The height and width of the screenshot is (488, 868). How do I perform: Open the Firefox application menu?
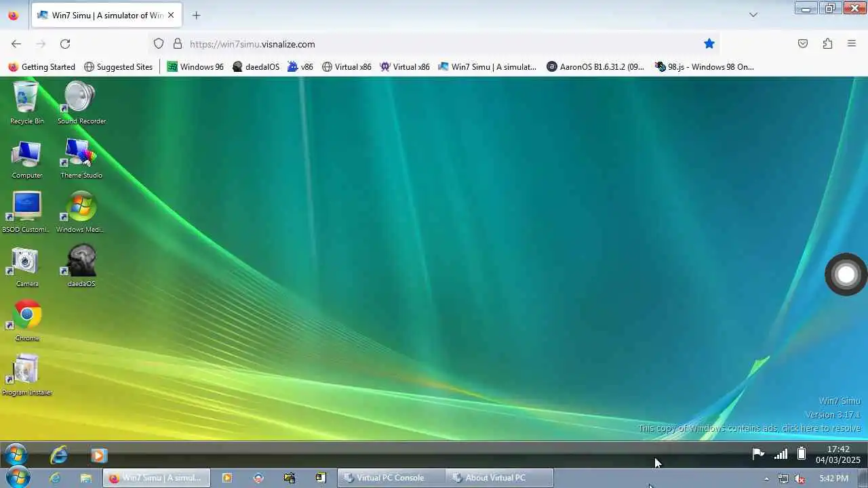pyautogui.click(x=852, y=43)
